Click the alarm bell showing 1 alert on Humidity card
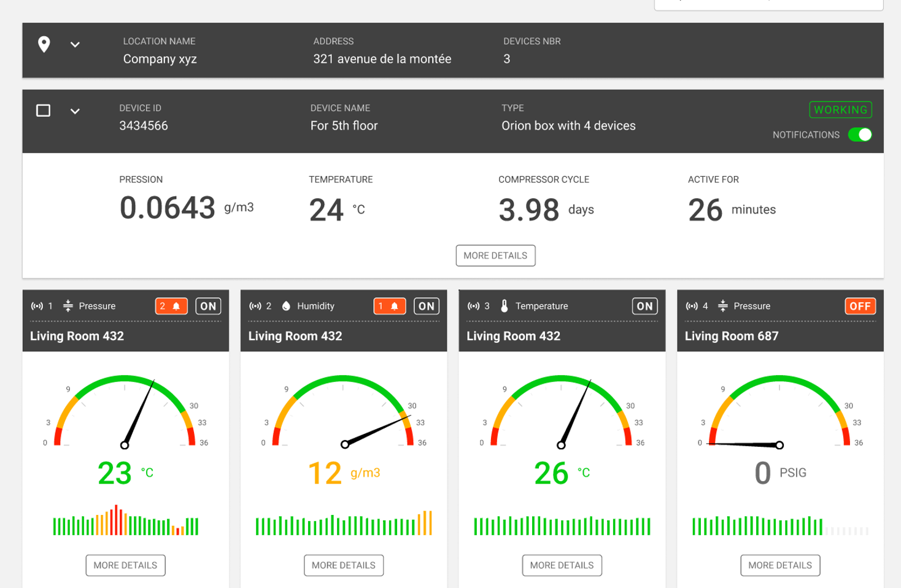 pos(389,306)
